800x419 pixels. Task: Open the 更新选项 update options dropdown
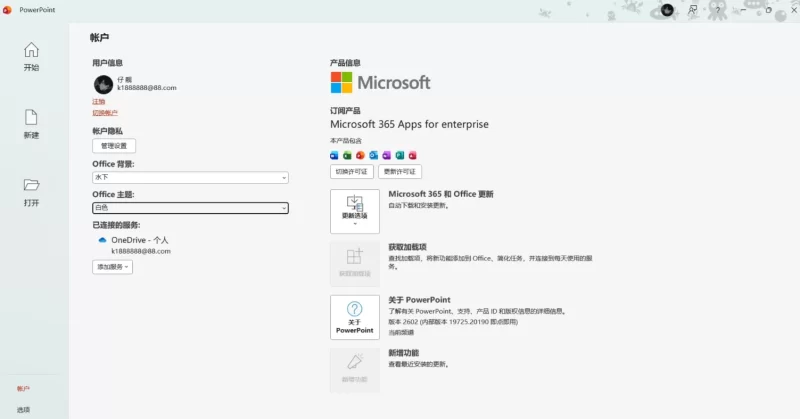click(x=355, y=211)
